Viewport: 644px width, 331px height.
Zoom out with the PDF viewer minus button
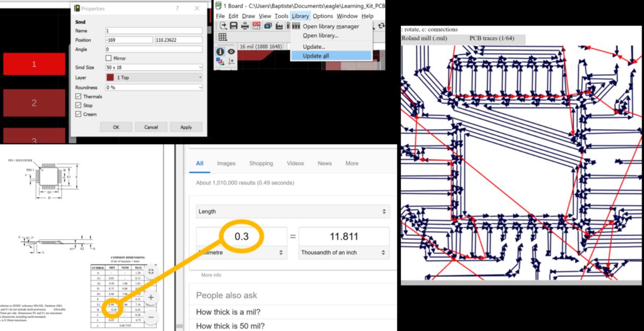coord(151,318)
